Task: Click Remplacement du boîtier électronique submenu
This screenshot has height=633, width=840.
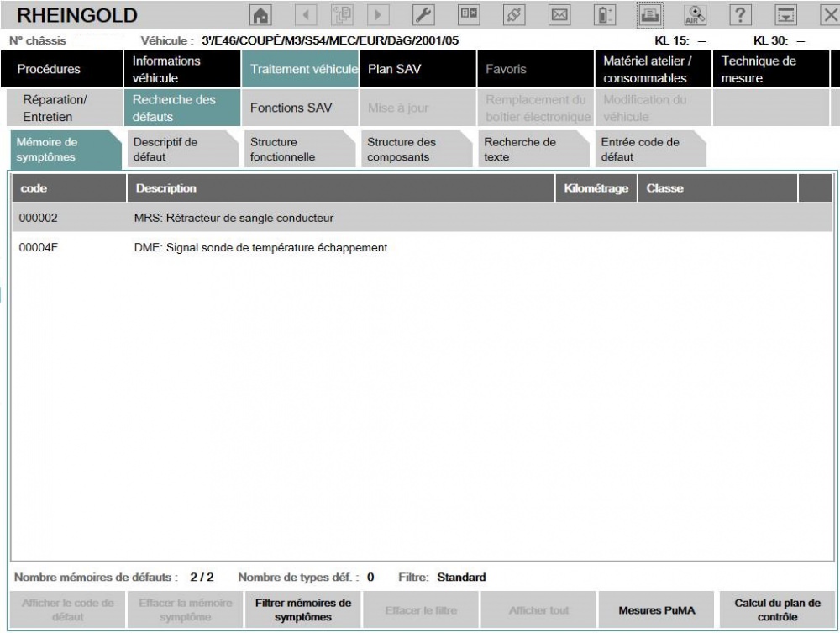Action: click(x=536, y=108)
